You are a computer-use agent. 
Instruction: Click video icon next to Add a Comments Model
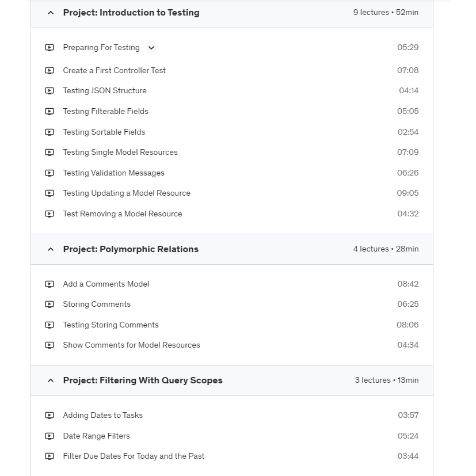coord(49,284)
